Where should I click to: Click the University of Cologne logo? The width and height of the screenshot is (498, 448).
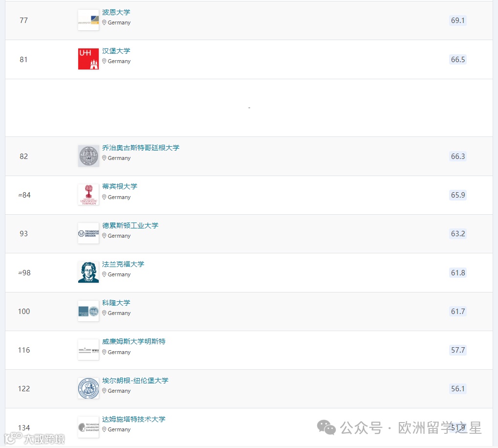(x=88, y=311)
